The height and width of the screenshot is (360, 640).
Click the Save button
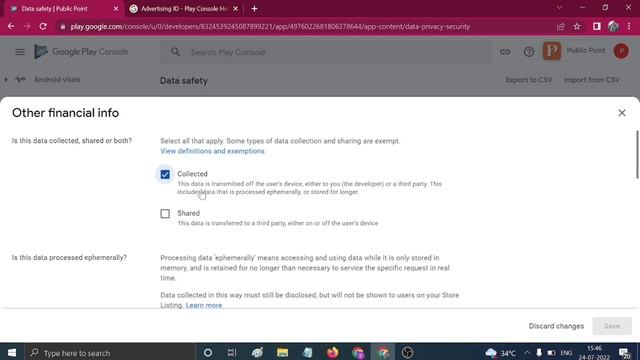point(612,326)
